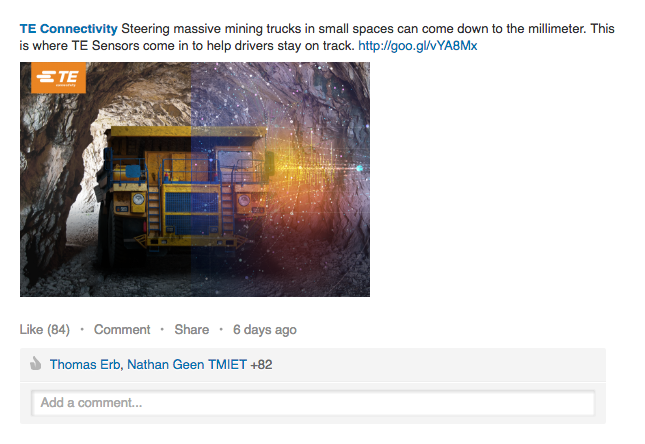Click the (84) like count
The image size is (645, 444).
pyautogui.click(x=58, y=330)
